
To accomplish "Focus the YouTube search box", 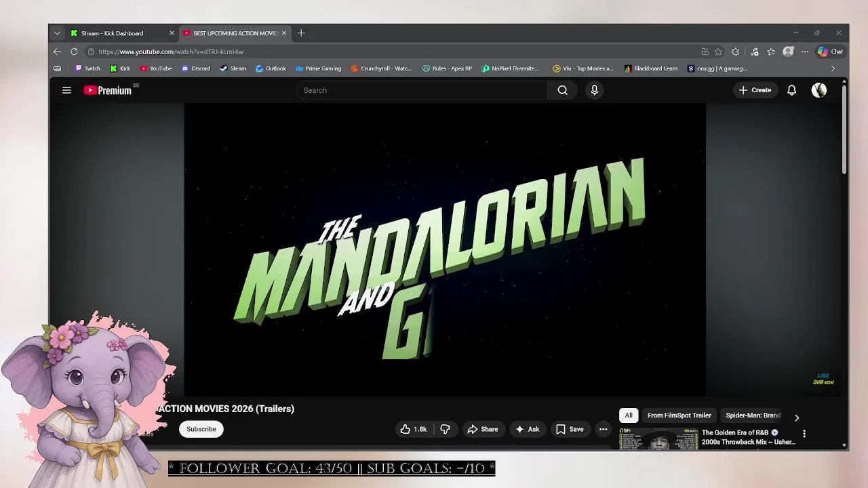I will [422, 90].
